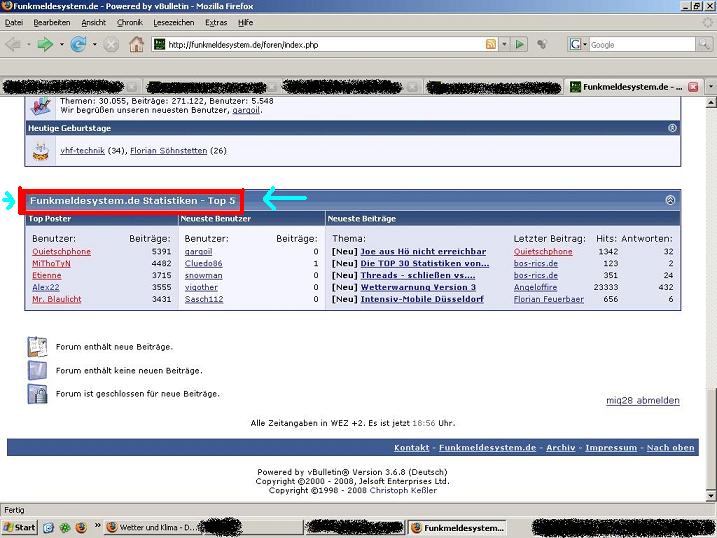The width and height of the screenshot is (717, 538).
Task: Collapse the Statistiken Top 5 section
Action: (x=670, y=200)
